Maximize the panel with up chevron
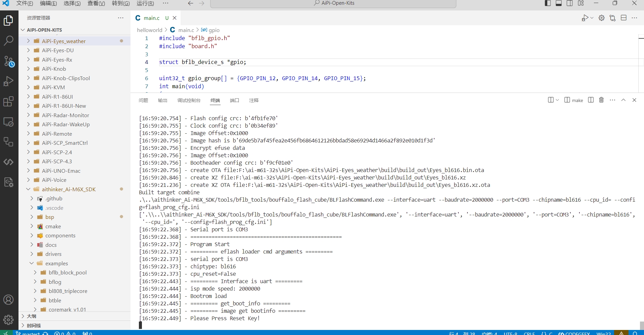 point(623,100)
